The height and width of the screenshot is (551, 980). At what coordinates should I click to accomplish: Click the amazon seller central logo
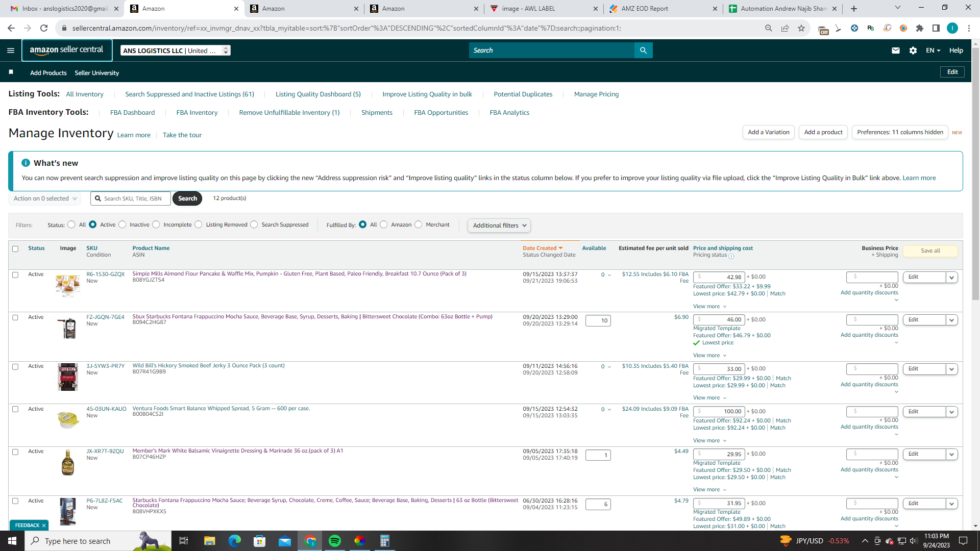click(x=67, y=51)
